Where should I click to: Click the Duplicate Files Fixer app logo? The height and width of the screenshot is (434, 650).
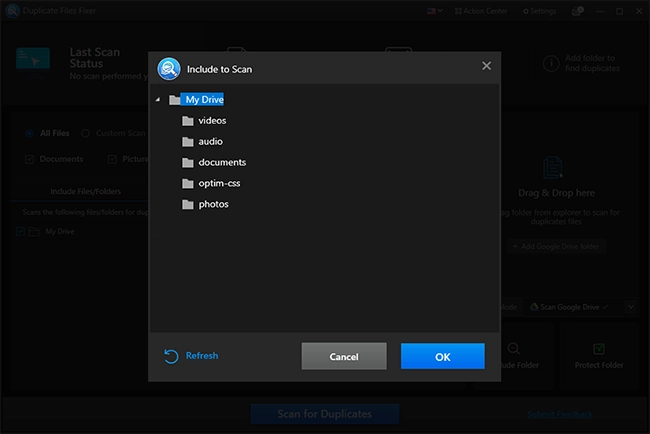12,11
